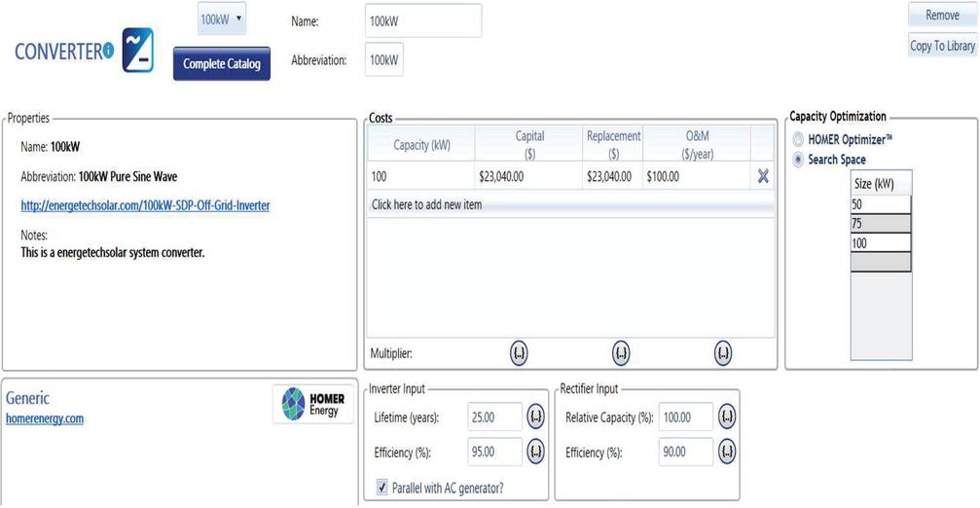980x508 pixels.
Task: Open rectifier Relative Capacity sensitivity button
Action: pos(727,417)
